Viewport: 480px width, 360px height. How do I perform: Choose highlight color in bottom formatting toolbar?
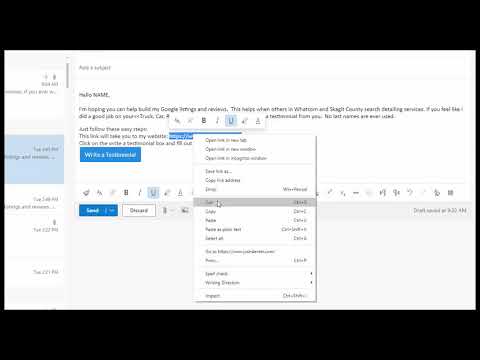point(167,193)
